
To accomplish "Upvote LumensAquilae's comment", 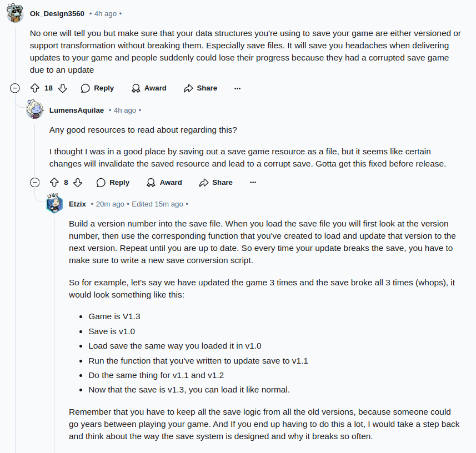I will (54, 183).
